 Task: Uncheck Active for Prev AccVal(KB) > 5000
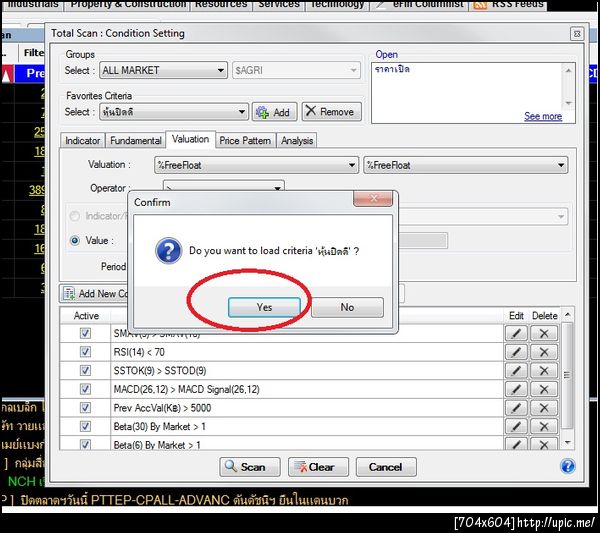(x=85, y=407)
